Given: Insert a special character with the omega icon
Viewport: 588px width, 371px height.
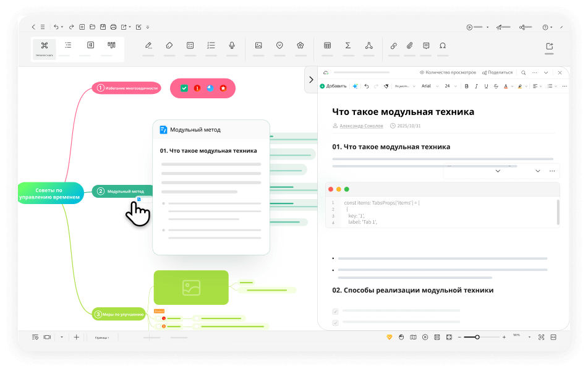Looking at the screenshot, I should [x=443, y=45].
